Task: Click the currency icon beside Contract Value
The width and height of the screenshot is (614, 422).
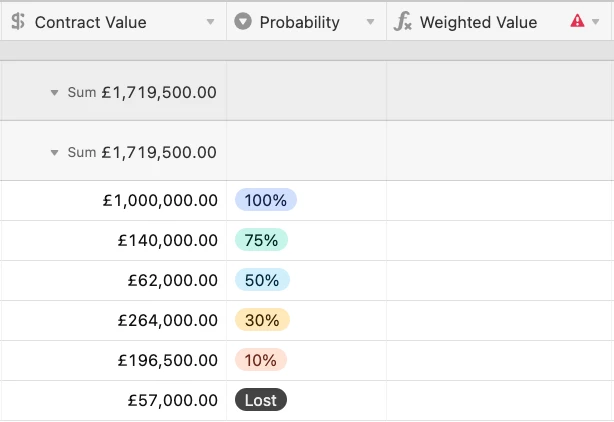Action: click(18, 22)
